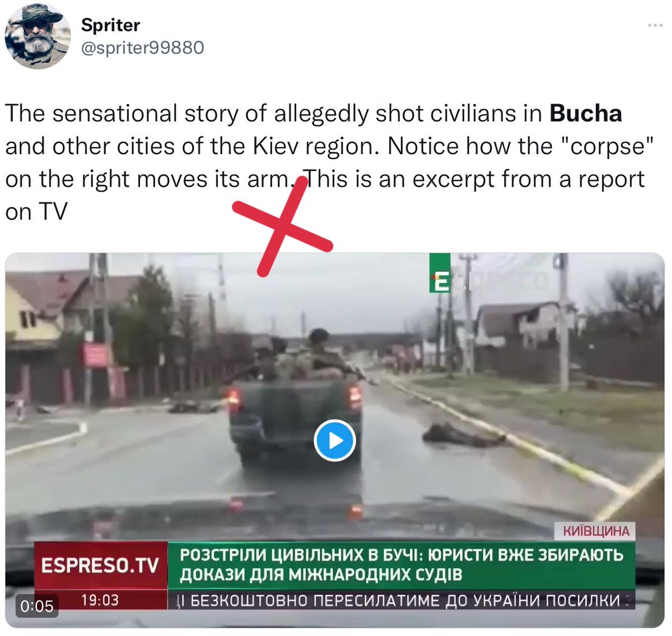Open the @spriter99880 handle link
Viewport: 672px width, 636px height.
(143, 48)
